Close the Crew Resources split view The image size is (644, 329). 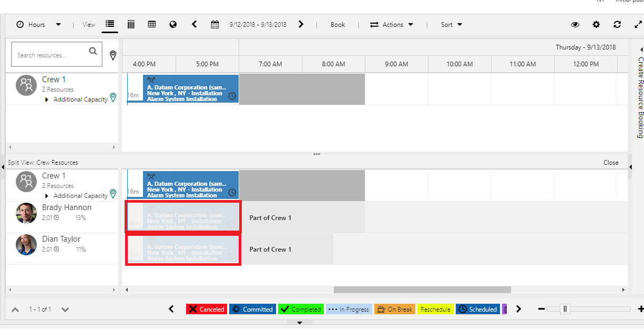coord(611,163)
